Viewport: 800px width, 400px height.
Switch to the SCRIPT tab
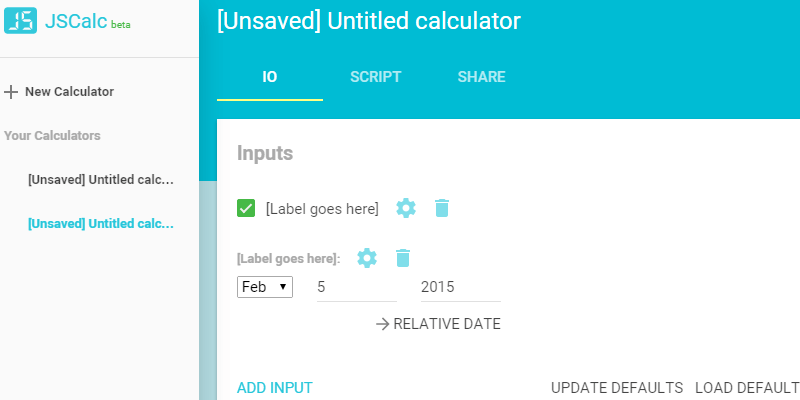pyautogui.click(x=376, y=77)
